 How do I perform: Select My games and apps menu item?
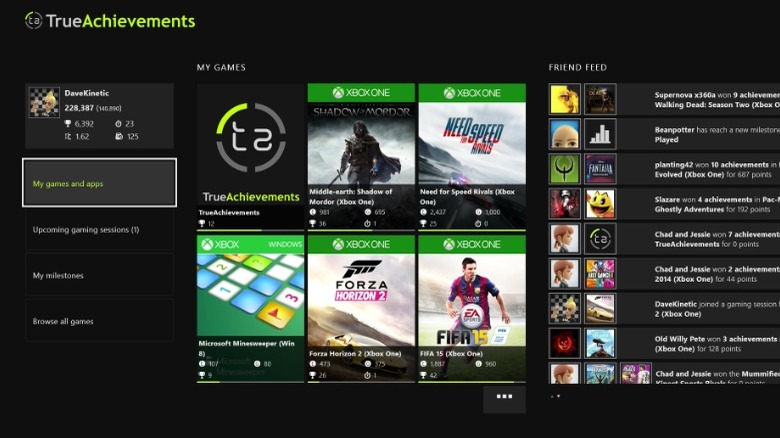pyautogui.click(x=99, y=183)
